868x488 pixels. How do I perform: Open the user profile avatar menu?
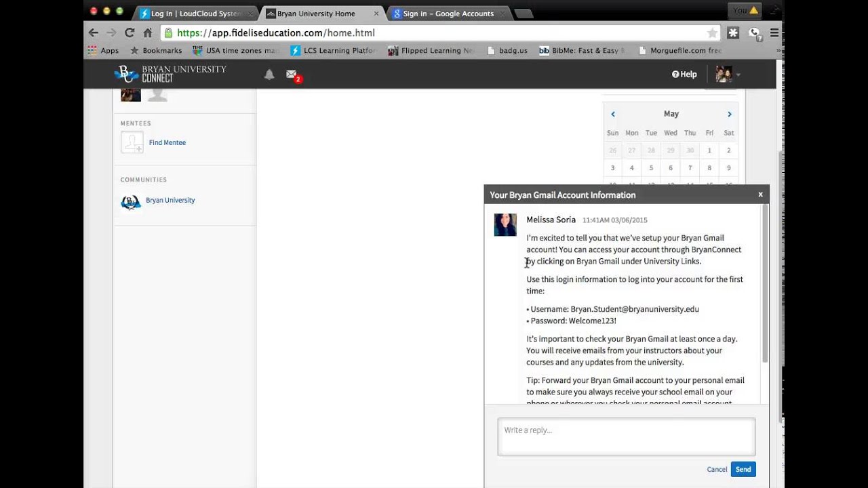point(728,75)
